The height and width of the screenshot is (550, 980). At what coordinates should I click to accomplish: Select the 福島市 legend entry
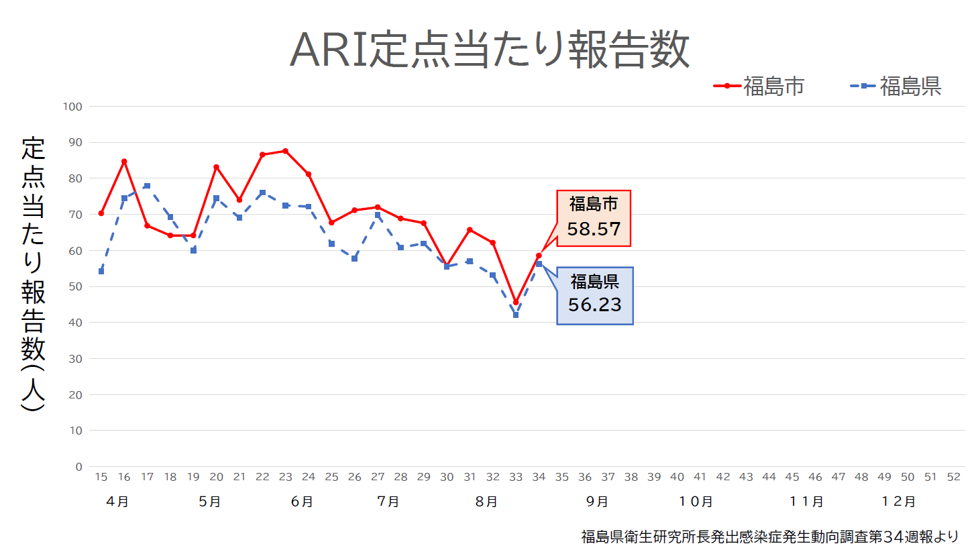point(759,86)
